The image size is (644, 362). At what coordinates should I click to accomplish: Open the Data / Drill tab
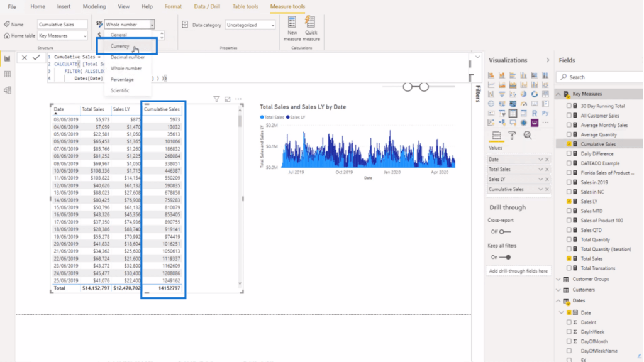tap(207, 6)
